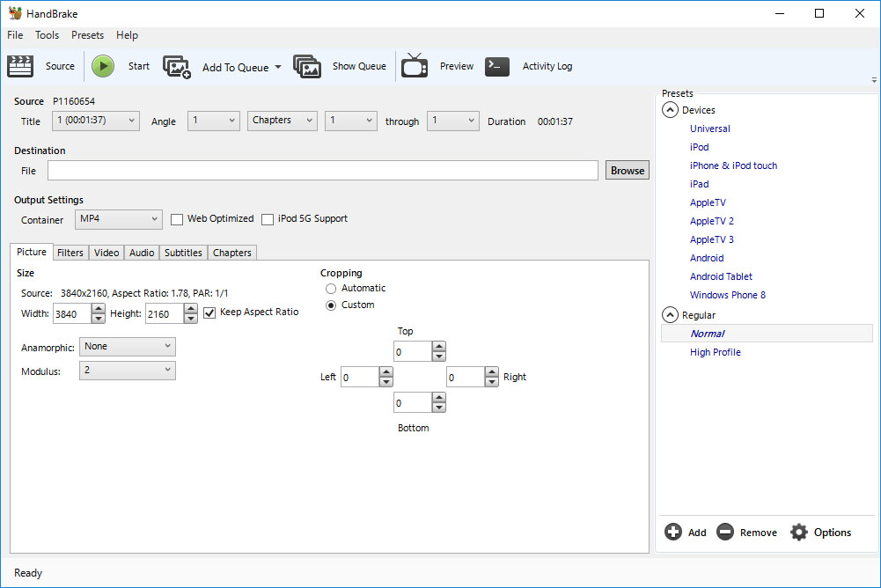Select Automatic cropping radio button
Viewport: 881px width, 588px height.
coord(331,289)
